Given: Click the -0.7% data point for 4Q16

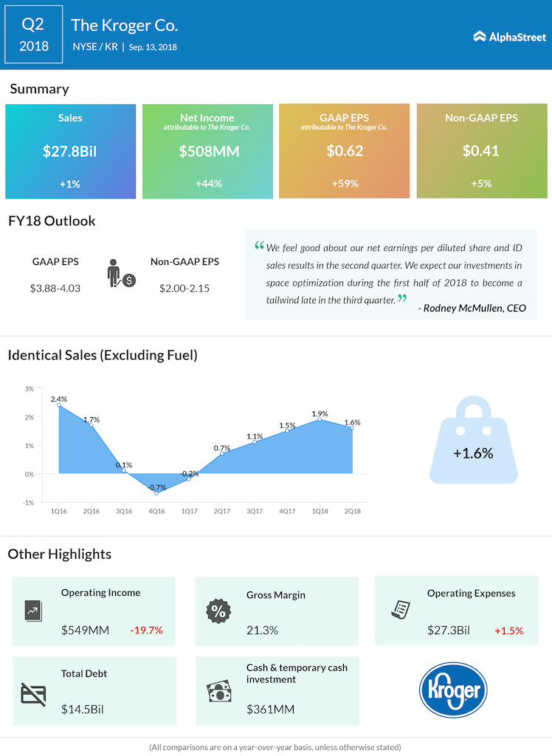Looking at the screenshot, I should click(x=156, y=493).
